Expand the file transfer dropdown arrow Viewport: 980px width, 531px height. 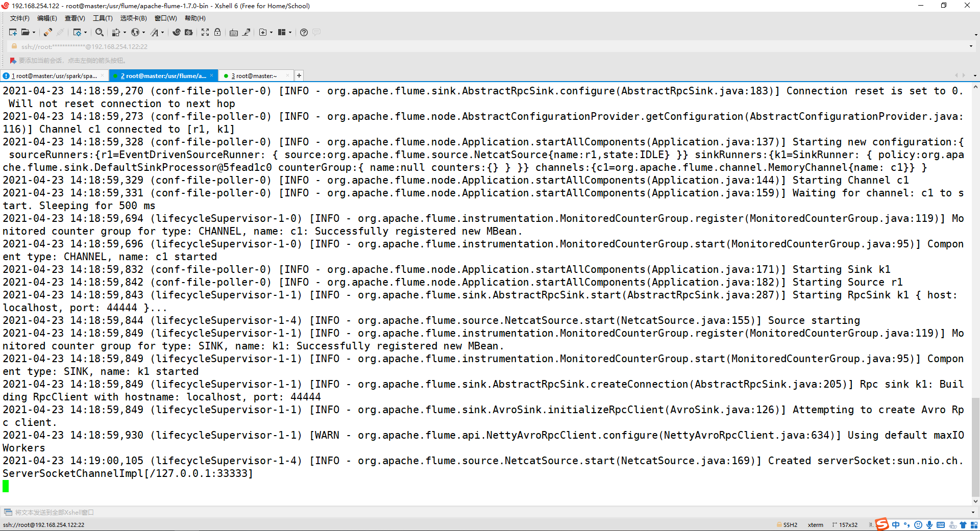(x=125, y=32)
